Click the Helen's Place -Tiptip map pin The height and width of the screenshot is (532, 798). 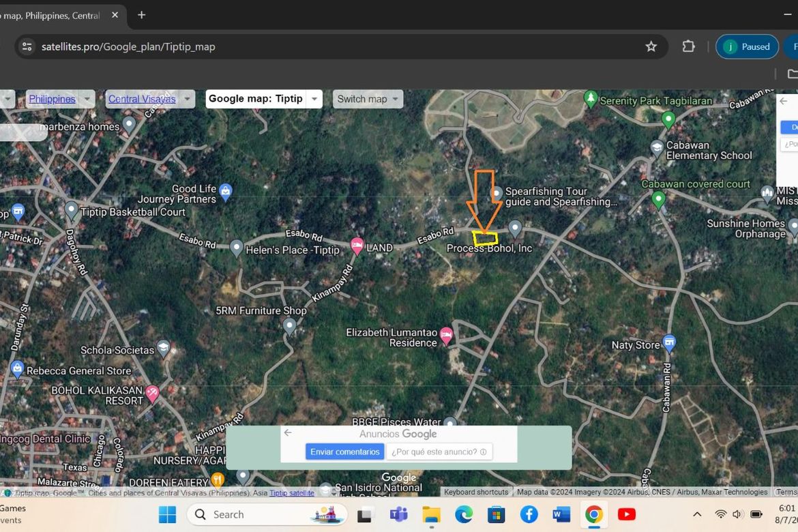[236, 248]
